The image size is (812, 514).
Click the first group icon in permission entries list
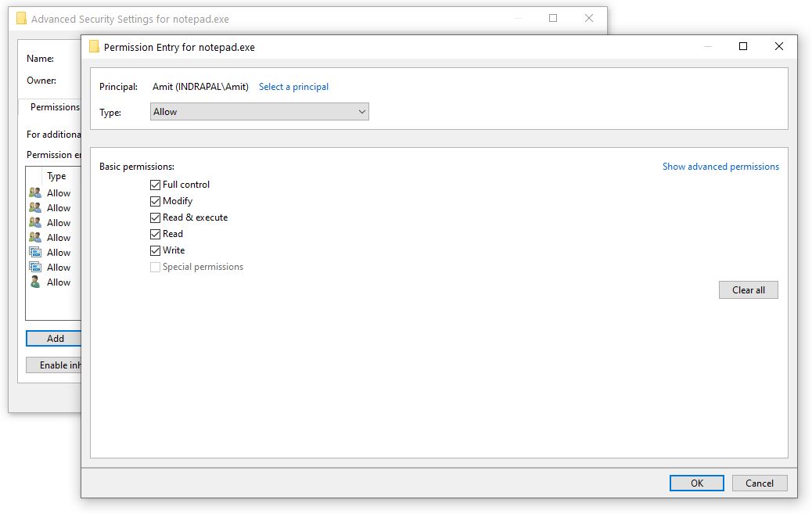coord(34,193)
